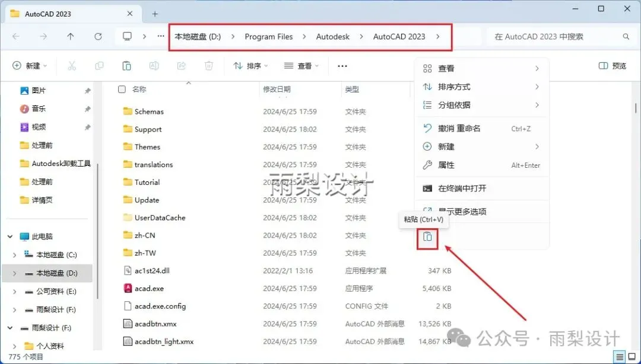
Task: Open a new tab with plus button
Action: click(155, 14)
